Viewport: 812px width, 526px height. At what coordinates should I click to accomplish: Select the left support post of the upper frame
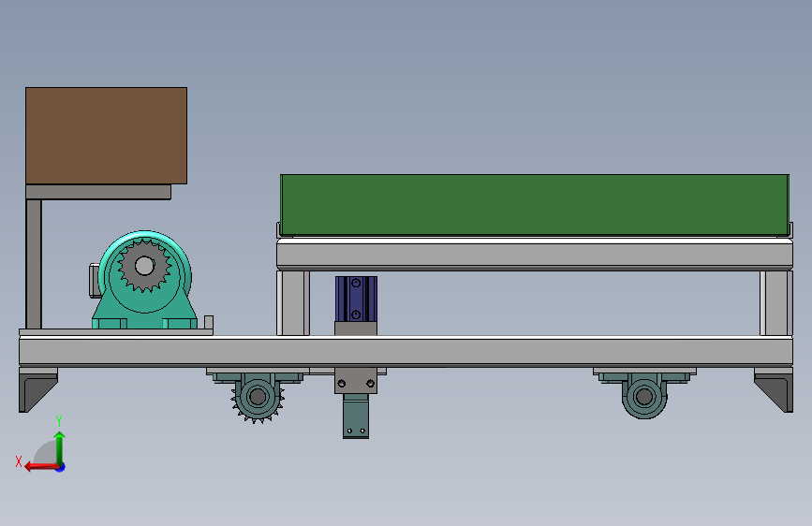tap(293, 303)
